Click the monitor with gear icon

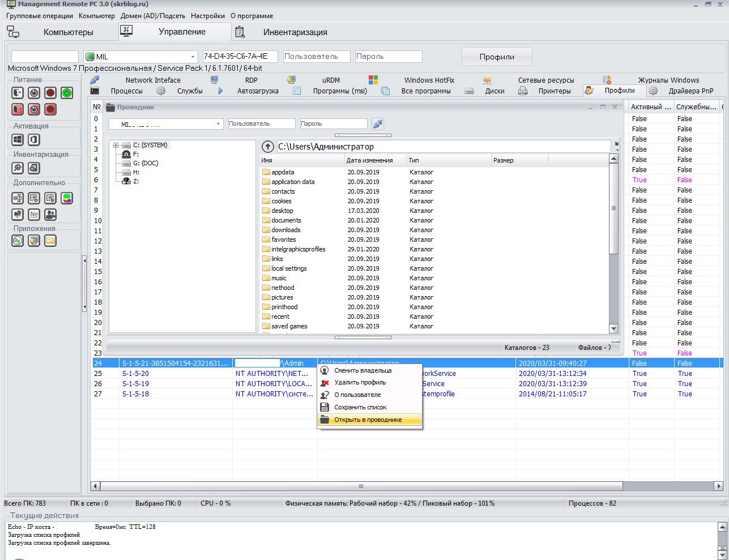(18, 214)
